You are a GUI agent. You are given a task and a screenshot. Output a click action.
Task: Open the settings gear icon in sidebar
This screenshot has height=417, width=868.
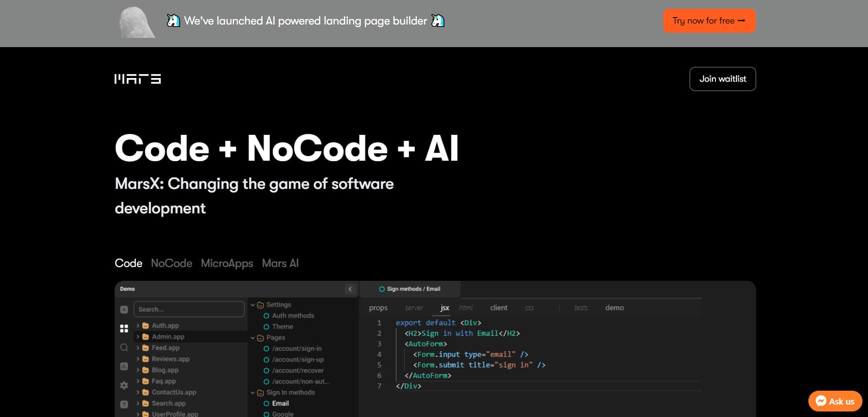tap(124, 385)
